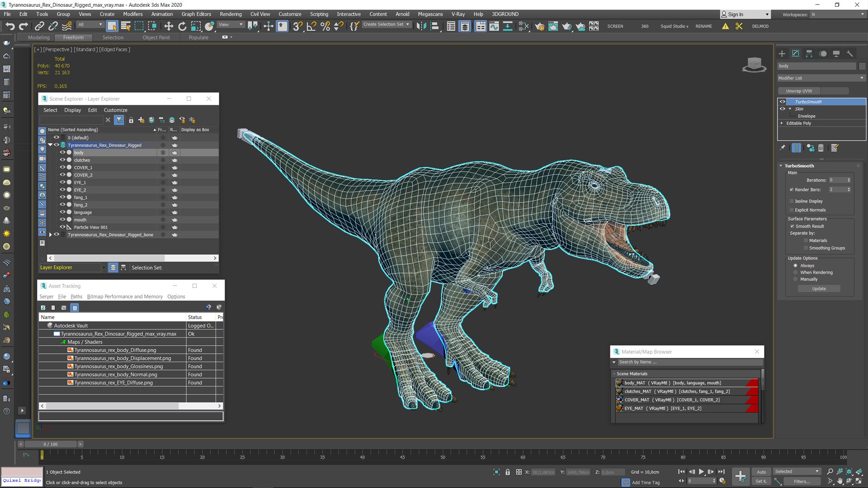Expand the Tyrannosaurus_Rex_Dinosaur_Rigged_bone layer
Viewport: 868px width, 488px height.
(x=51, y=235)
